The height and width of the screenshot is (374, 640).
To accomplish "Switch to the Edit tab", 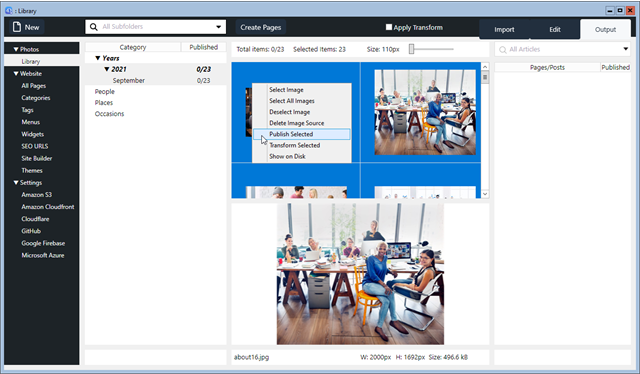I will click(x=555, y=29).
